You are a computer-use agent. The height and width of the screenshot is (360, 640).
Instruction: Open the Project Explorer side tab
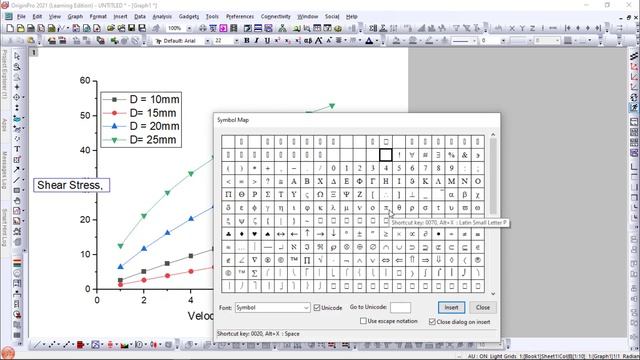[4, 74]
